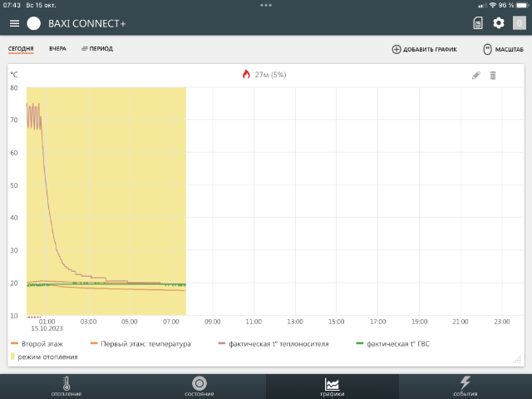The height and width of the screenshot is (399, 532).
Task: Delete the chart with trash icon
Action: click(493, 75)
